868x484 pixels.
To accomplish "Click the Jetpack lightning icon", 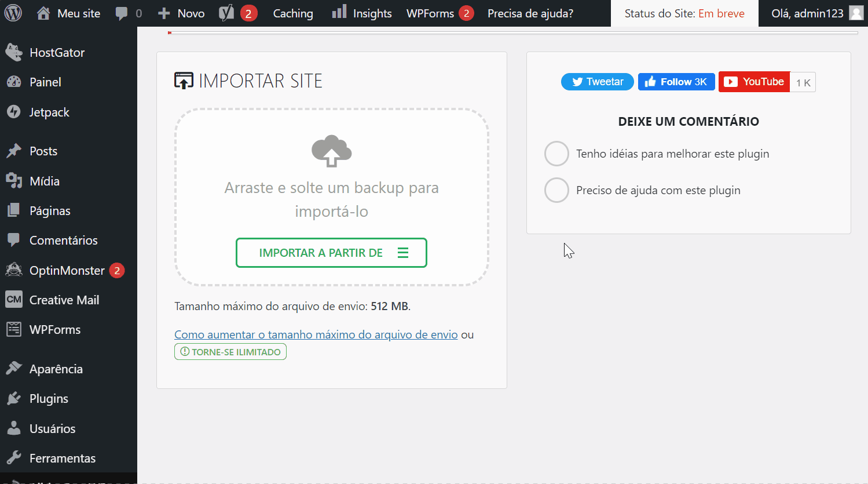I will click(14, 112).
